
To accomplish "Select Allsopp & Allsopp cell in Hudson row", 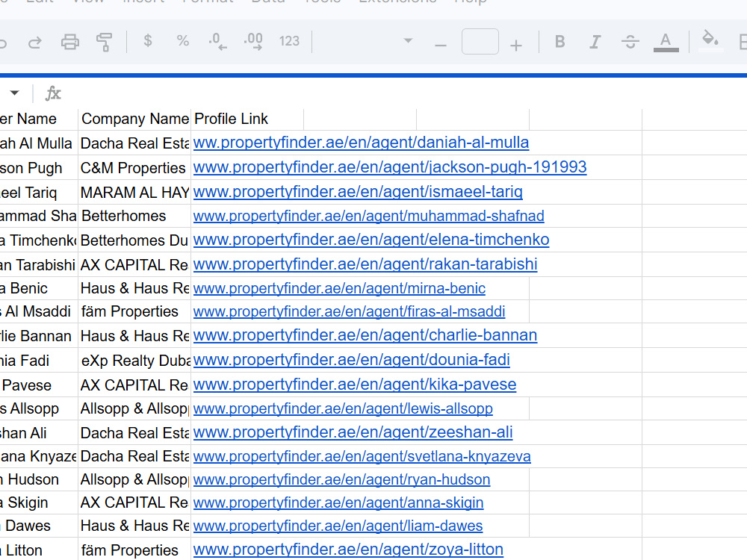I will click(x=134, y=479).
